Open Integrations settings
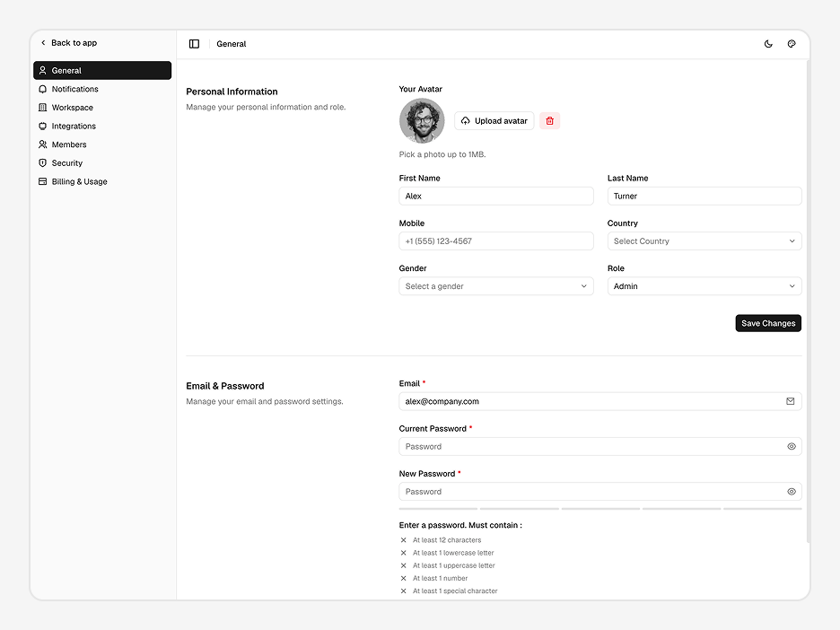Viewport: 840px width, 630px height. point(102,126)
